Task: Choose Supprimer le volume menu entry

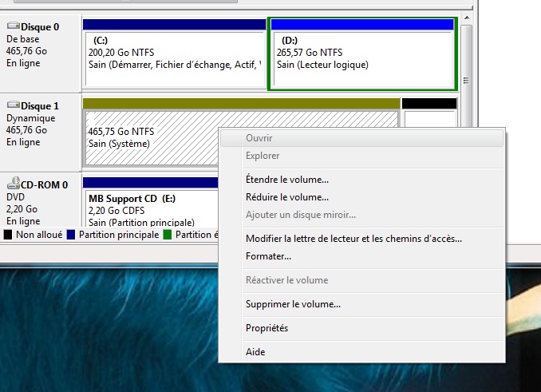Action: coord(293,304)
